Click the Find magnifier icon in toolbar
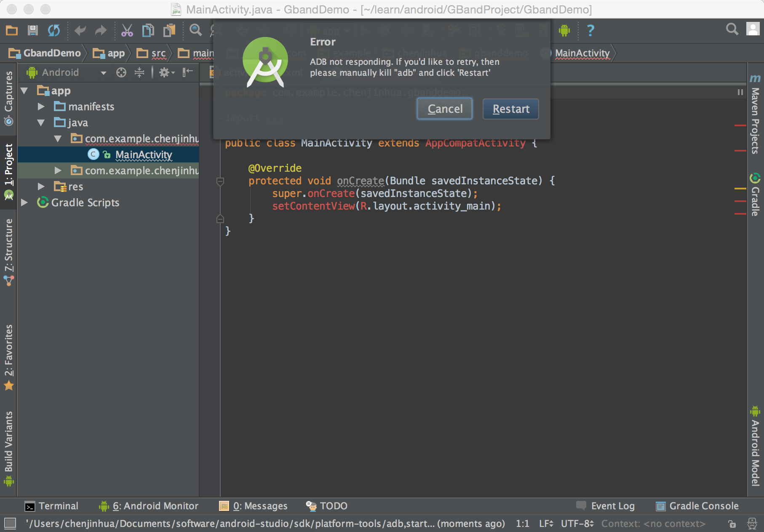 (195, 30)
